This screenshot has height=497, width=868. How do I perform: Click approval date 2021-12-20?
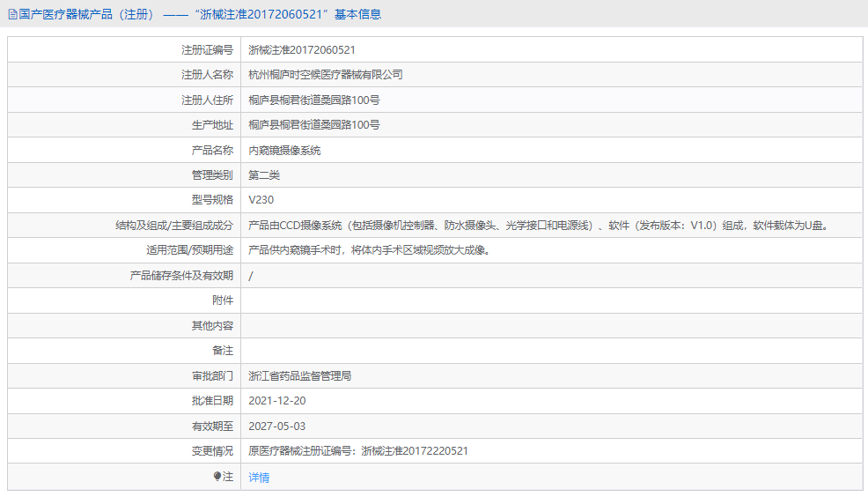[x=276, y=401]
